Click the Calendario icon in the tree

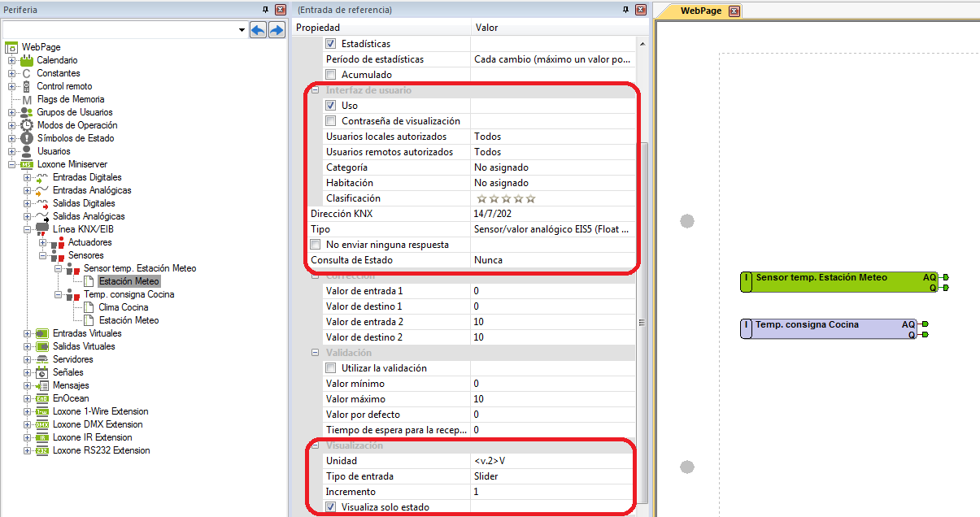pos(27,60)
